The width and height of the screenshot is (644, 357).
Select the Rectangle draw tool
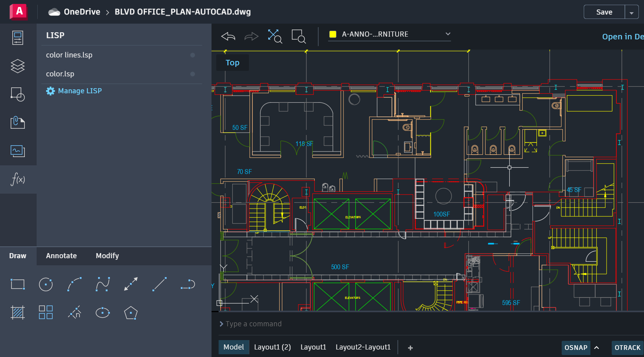pyautogui.click(x=17, y=284)
